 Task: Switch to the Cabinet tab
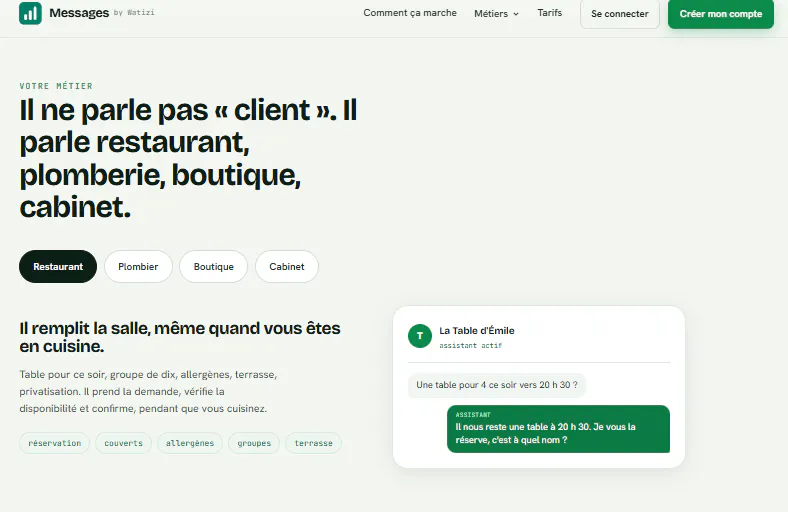tap(286, 266)
